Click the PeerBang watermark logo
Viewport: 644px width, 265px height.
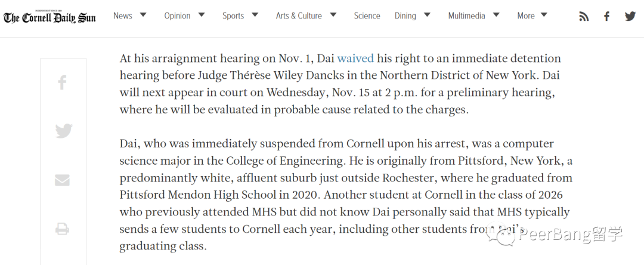[x=555, y=235]
